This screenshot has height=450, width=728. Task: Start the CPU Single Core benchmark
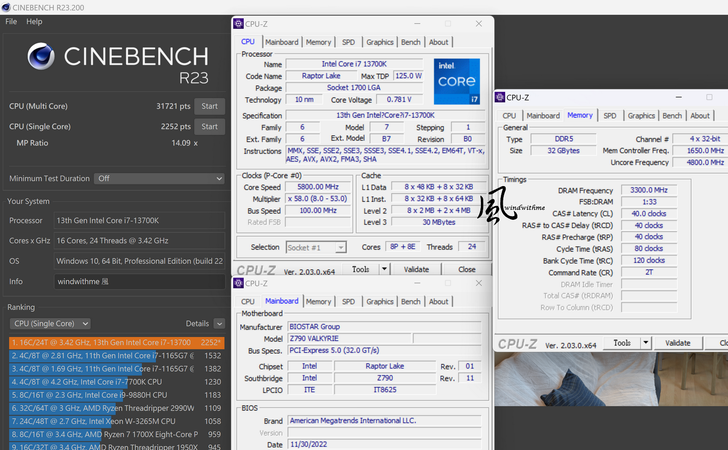pos(209,127)
